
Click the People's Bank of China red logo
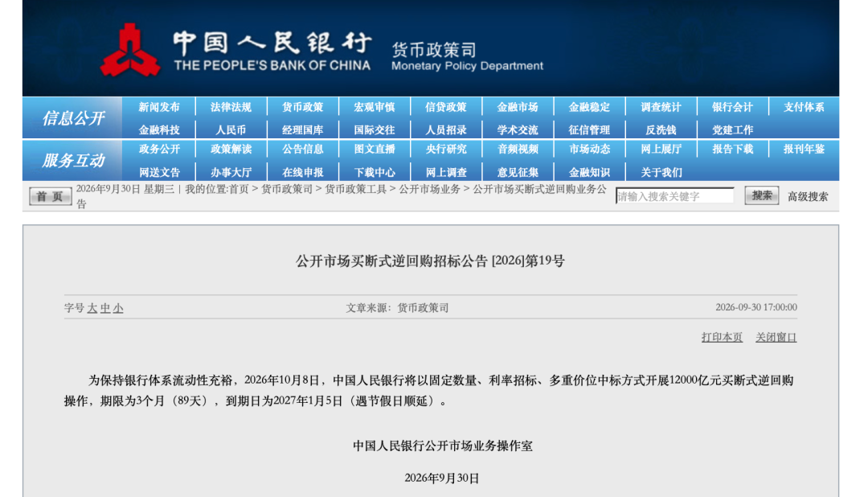coord(130,50)
